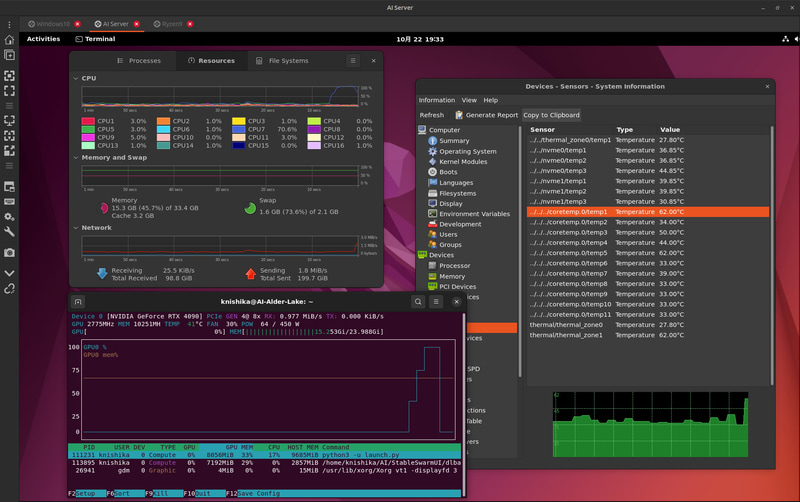Screen dimensions: 800x502
Task: Click the home icon in left sidebar
Action: 9,40
